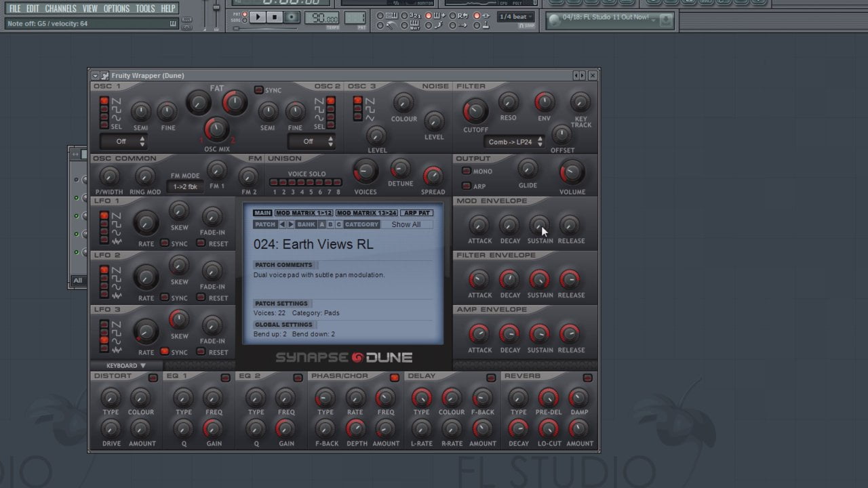This screenshot has height=488, width=868.
Task: Open the OPTIONS menu
Action: 117,8
